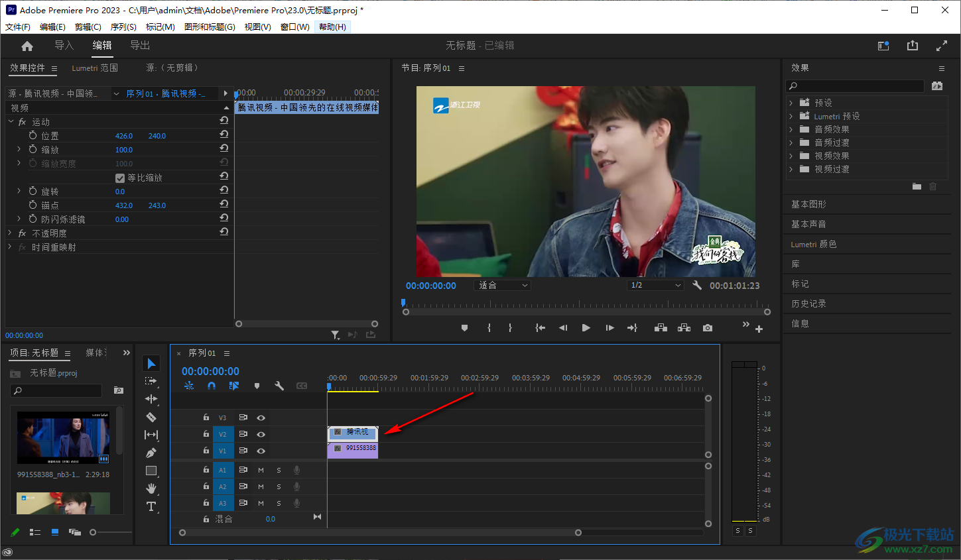Toggle uniform scale checkbox 等比缩放
The image size is (961, 560).
point(120,178)
